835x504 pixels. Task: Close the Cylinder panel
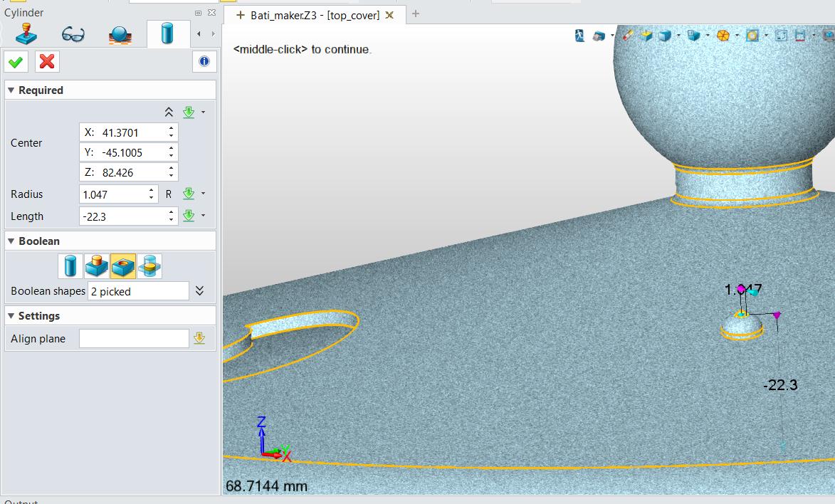click(211, 13)
